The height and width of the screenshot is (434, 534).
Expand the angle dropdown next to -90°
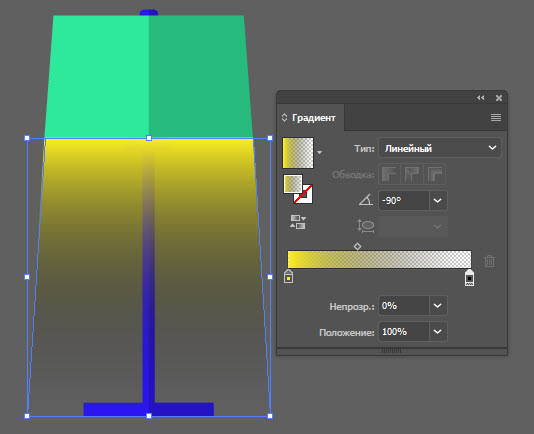(438, 200)
